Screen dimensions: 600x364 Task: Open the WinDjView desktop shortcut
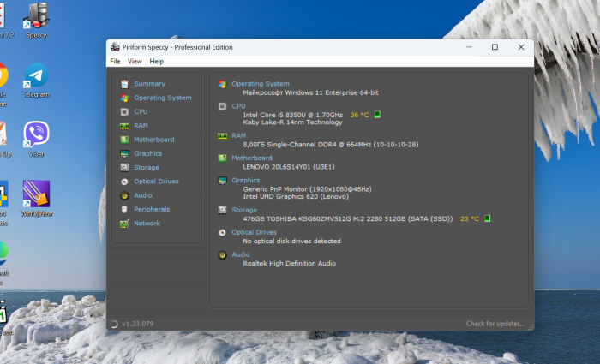36,199
